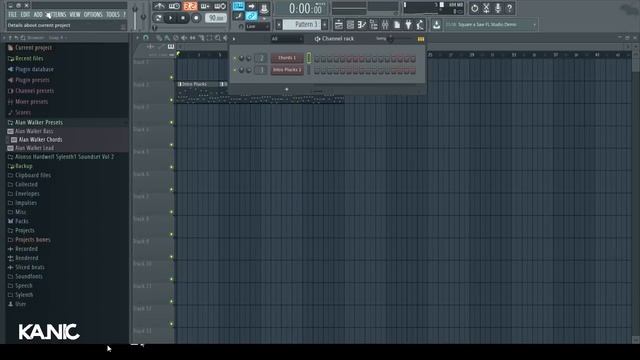Screen dimensions: 640x360
Task: Mute the Intro Plucks 2 channel LED
Action: tap(235, 70)
